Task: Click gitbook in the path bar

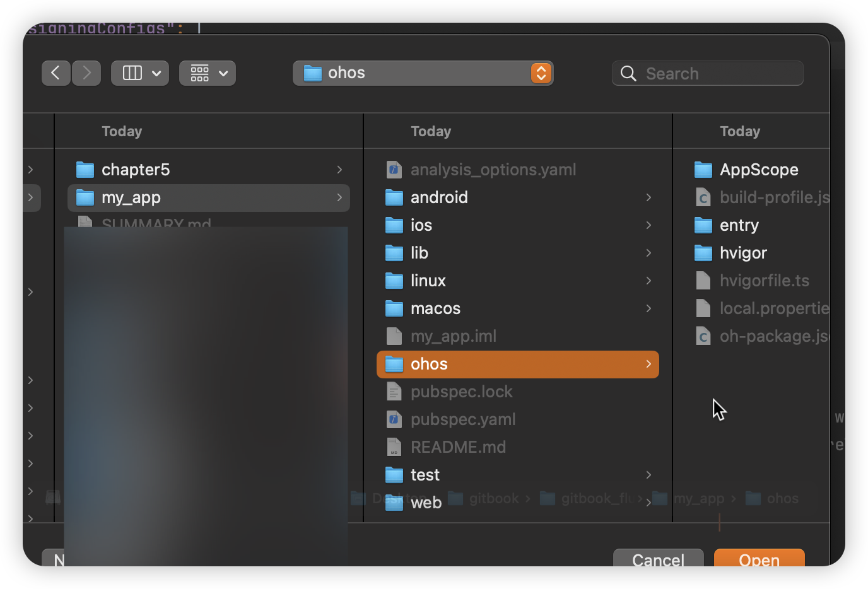Action: (494, 498)
